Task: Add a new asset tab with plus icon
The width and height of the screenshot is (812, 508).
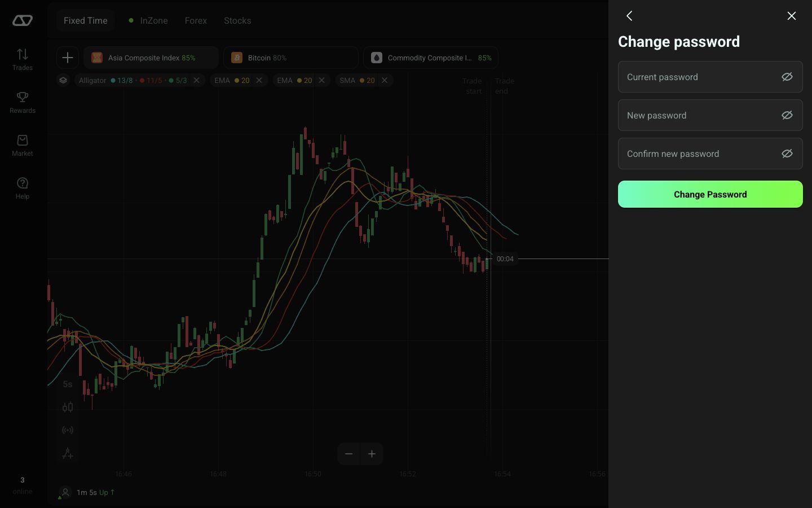Action: pyautogui.click(x=68, y=58)
